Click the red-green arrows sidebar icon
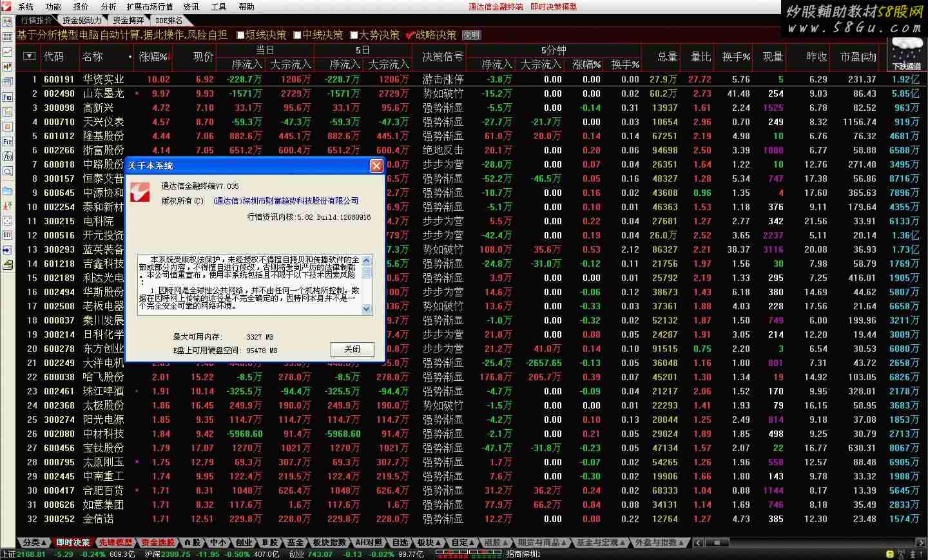Viewport: 928px width, 560px height. pos(7,206)
